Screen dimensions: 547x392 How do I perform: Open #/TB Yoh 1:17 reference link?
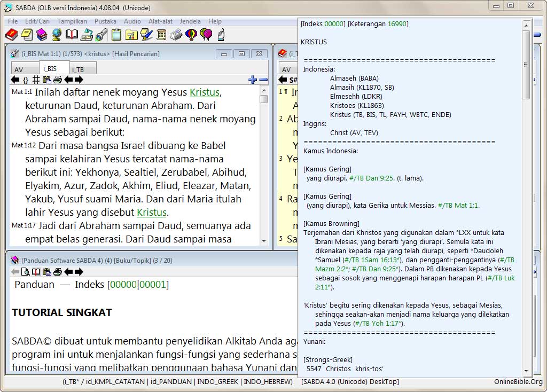point(378,323)
